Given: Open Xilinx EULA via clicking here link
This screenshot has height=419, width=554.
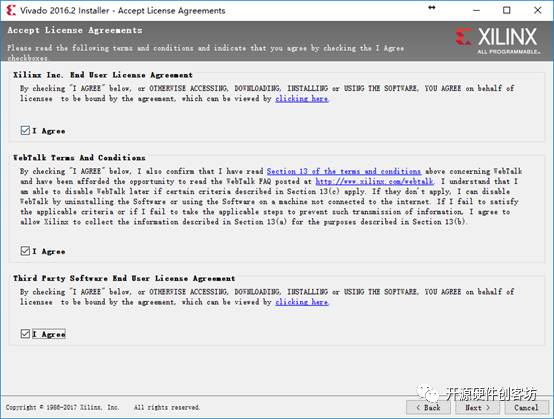Looking at the screenshot, I should (302, 99).
